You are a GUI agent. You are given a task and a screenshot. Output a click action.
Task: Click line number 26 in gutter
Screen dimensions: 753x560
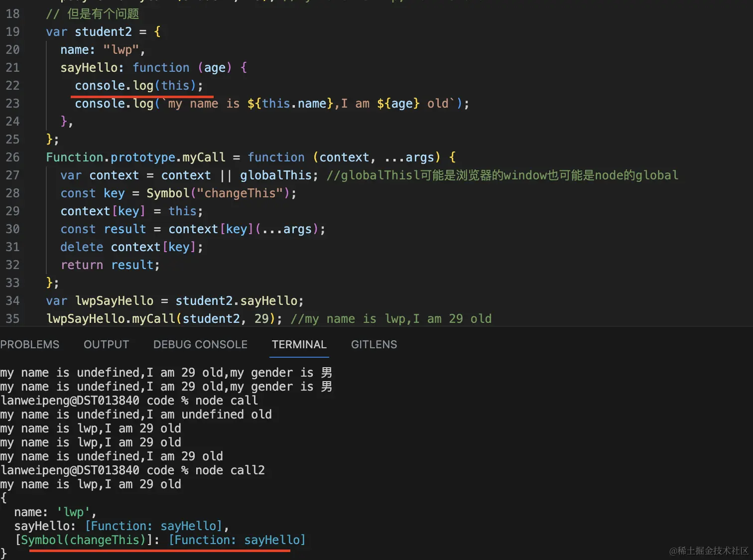coord(12,157)
